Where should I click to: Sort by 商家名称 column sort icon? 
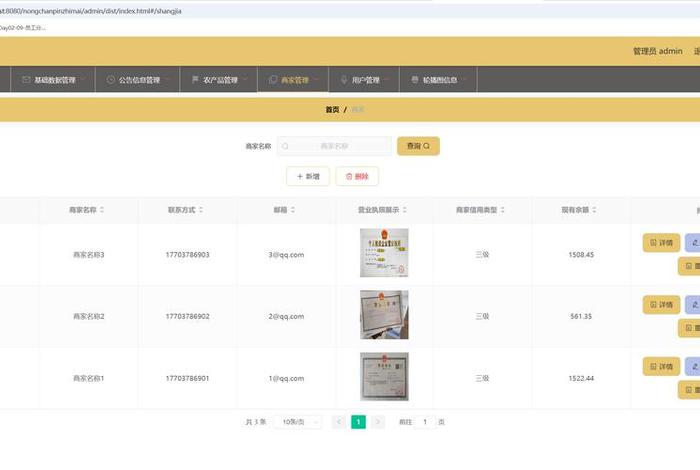[102, 210]
